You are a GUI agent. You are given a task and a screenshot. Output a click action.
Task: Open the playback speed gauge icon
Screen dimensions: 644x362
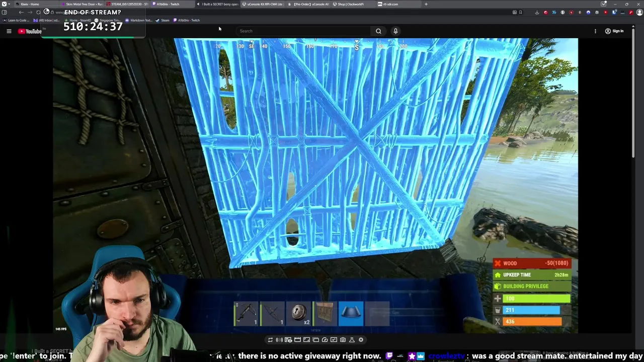click(325, 340)
